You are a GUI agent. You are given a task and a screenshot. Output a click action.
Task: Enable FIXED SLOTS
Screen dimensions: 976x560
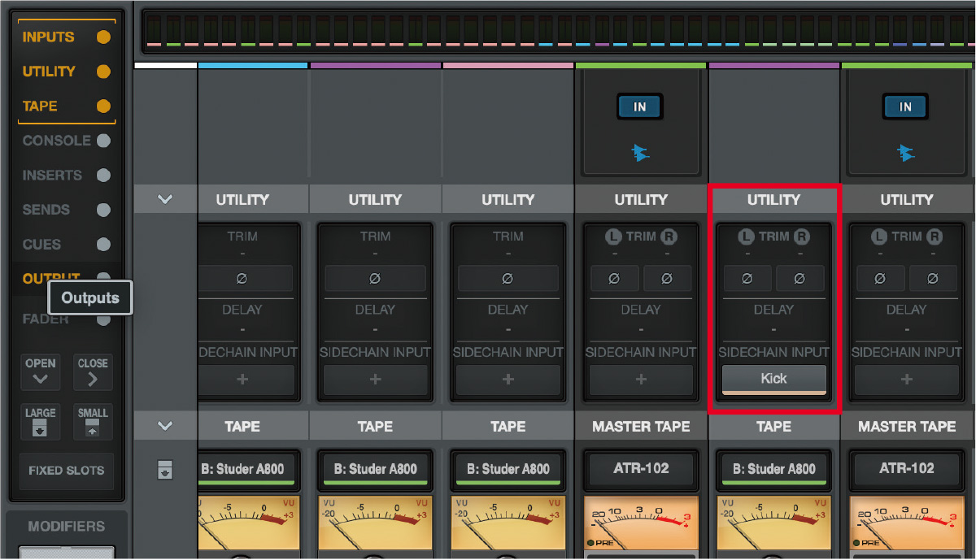[66, 471]
